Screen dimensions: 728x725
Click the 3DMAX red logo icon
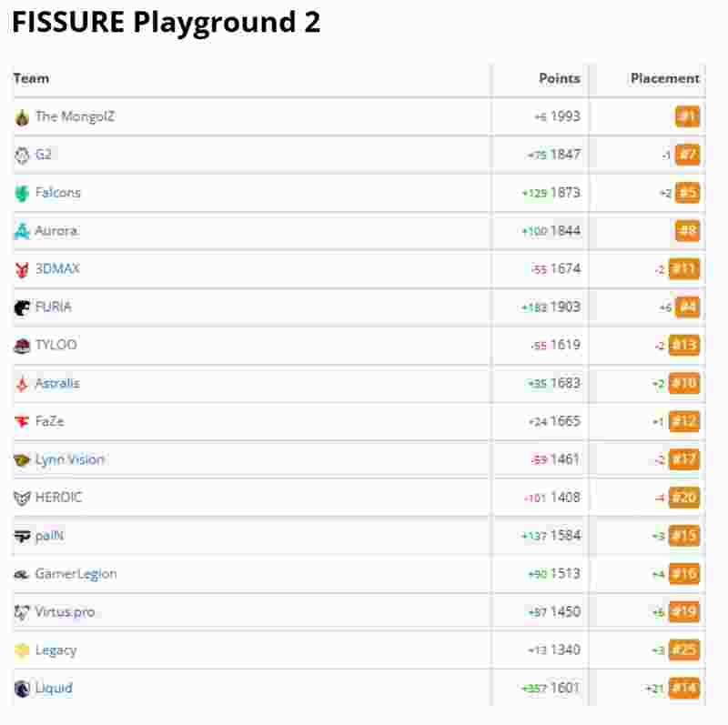[x=22, y=269]
